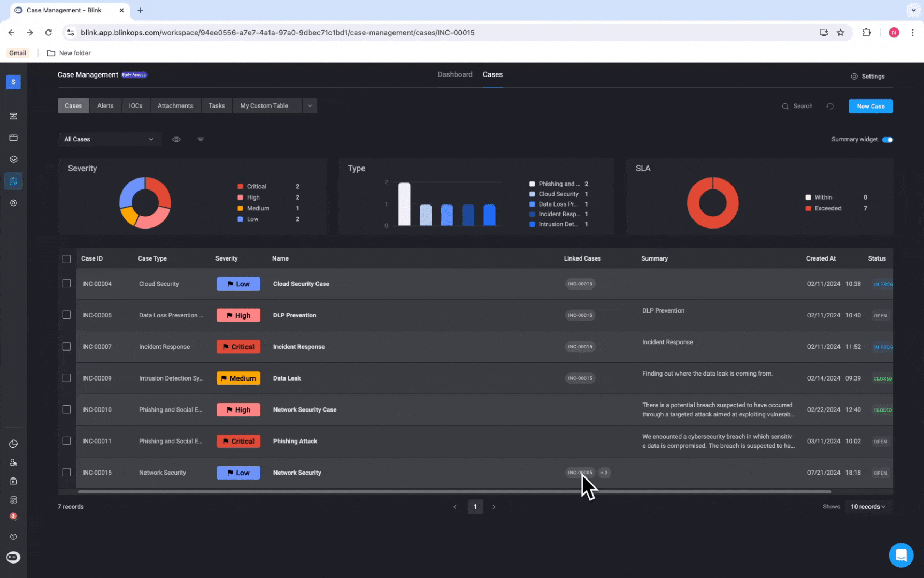Click the Phishing type legend swatch

tap(532, 184)
